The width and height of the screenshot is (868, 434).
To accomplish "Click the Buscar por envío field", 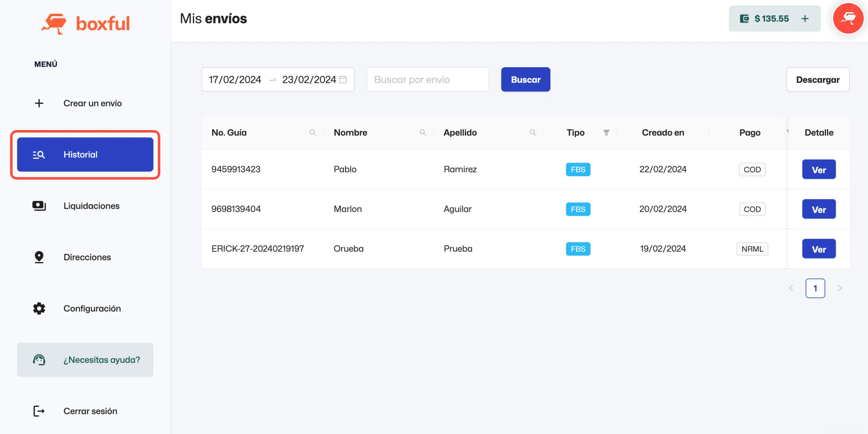I will coord(428,80).
